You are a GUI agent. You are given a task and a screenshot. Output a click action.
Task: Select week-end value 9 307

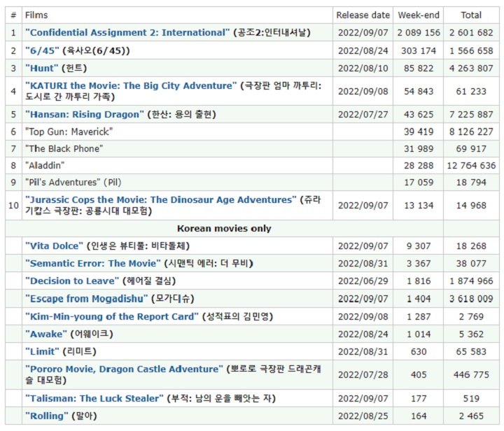coord(419,246)
